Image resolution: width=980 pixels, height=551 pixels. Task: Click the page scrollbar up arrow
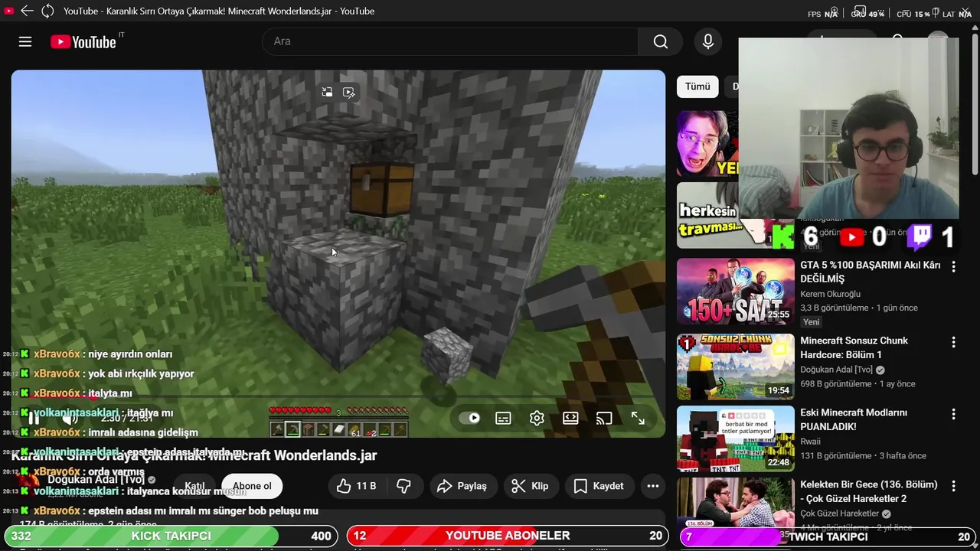[x=975, y=27]
